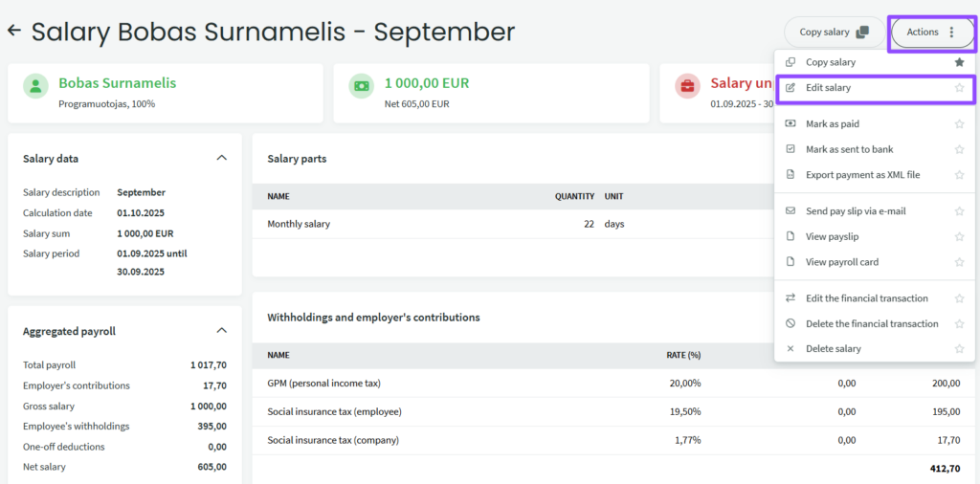Select Edit salary from menu
Image resolution: width=980 pixels, height=484 pixels.
coord(828,88)
